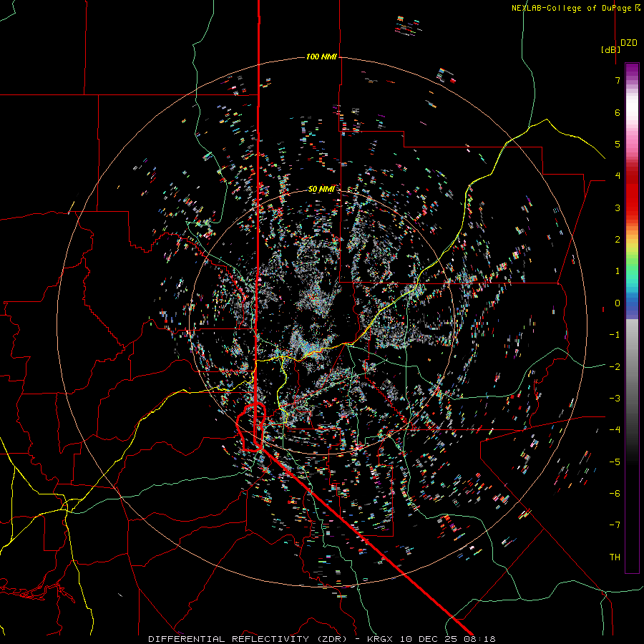
Task: Click the 3 dB scale value
Action: click(618, 208)
